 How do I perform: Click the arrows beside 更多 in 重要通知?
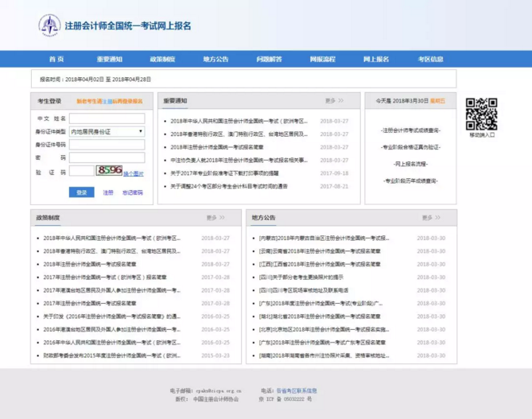point(342,101)
